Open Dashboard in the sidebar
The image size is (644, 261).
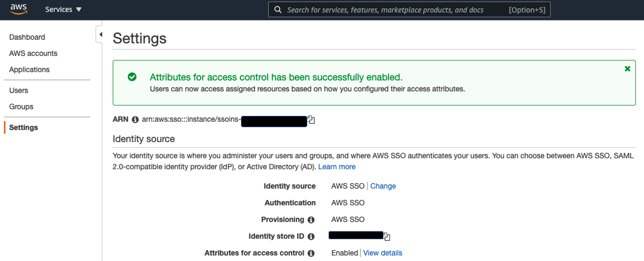click(27, 37)
